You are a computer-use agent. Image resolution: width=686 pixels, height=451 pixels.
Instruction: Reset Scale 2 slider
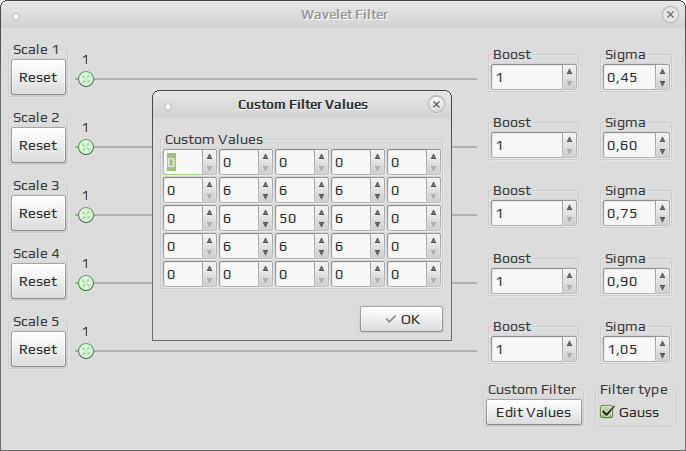coord(38,145)
